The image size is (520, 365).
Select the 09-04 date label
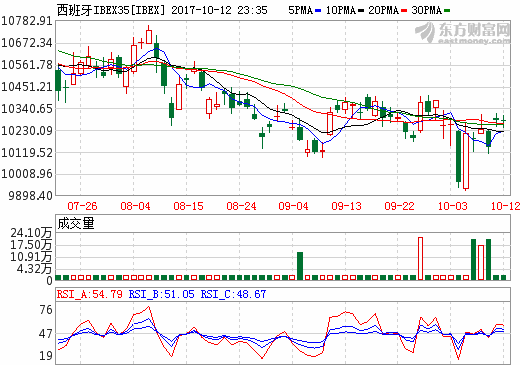click(x=293, y=206)
